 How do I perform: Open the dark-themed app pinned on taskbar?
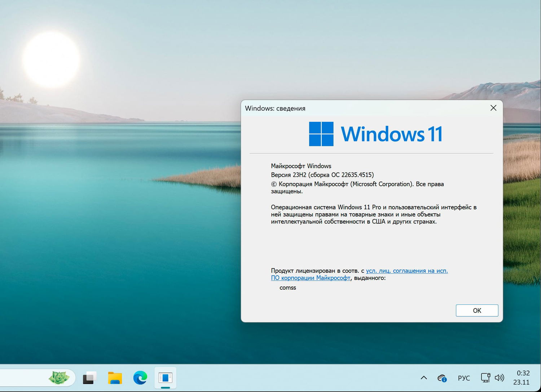point(89,378)
